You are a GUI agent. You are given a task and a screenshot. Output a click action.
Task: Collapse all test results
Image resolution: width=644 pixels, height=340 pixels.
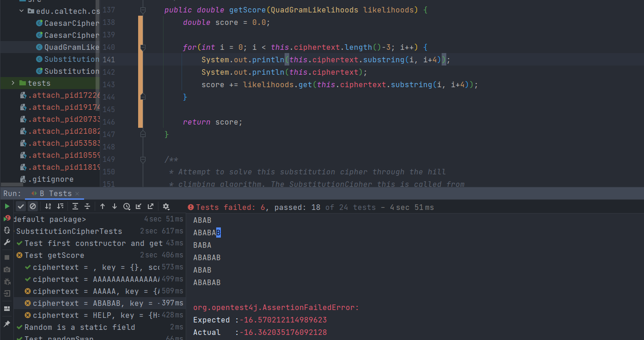(87, 207)
